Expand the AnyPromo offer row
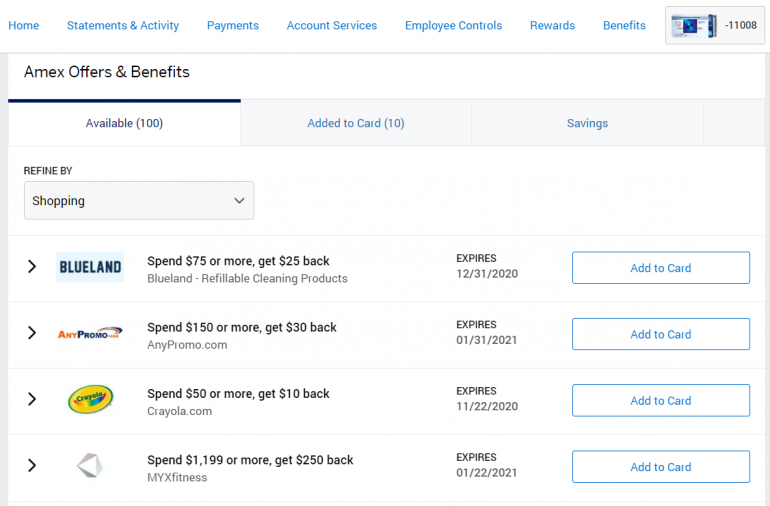770x506 pixels. 32,333
